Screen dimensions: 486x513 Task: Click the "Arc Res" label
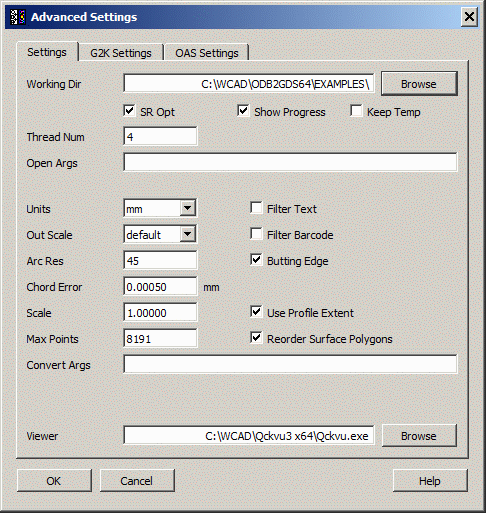[45, 261]
